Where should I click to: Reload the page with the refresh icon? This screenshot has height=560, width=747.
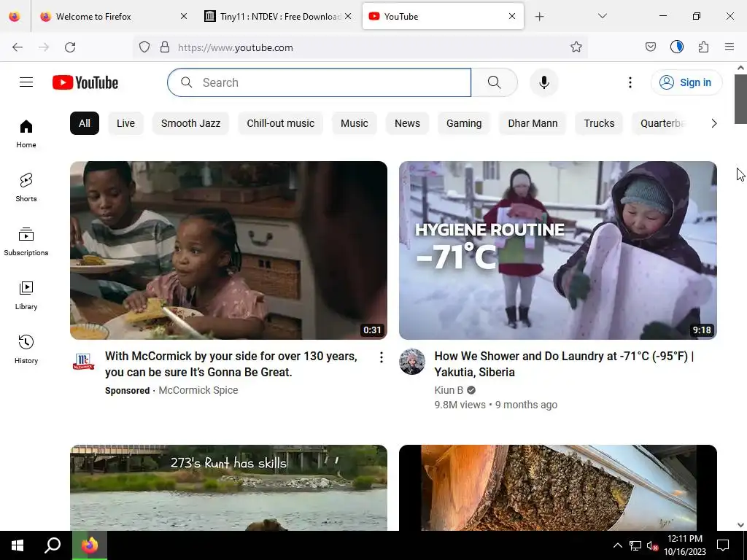tap(70, 47)
